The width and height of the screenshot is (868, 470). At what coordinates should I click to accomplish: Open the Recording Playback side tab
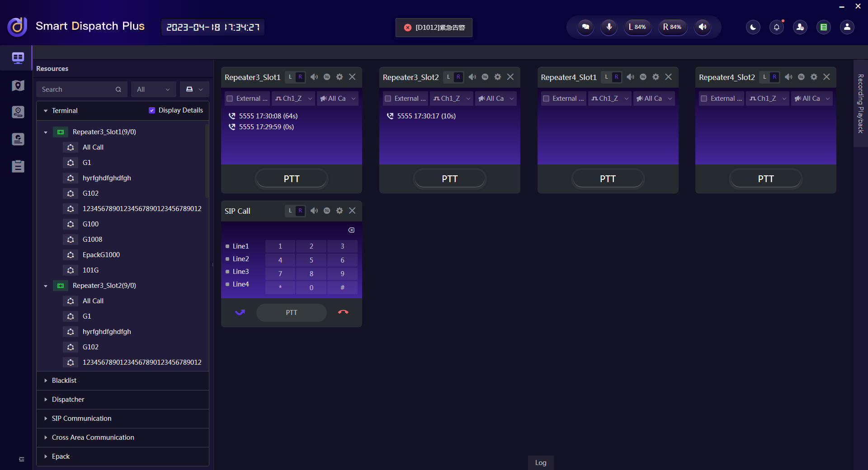pyautogui.click(x=861, y=103)
